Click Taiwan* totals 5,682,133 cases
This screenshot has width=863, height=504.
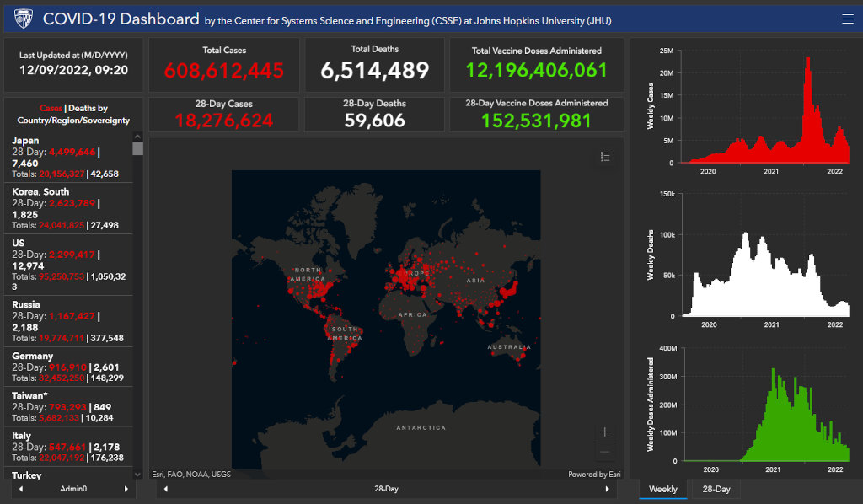(59, 418)
